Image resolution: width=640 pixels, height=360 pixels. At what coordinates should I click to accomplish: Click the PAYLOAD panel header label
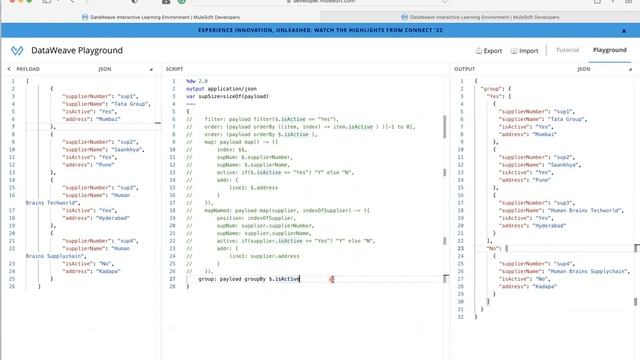(28, 69)
